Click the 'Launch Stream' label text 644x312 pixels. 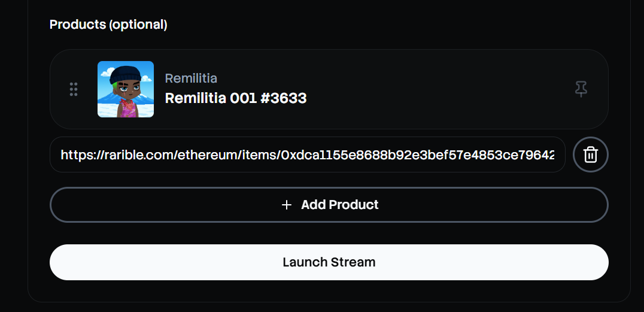pos(329,262)
